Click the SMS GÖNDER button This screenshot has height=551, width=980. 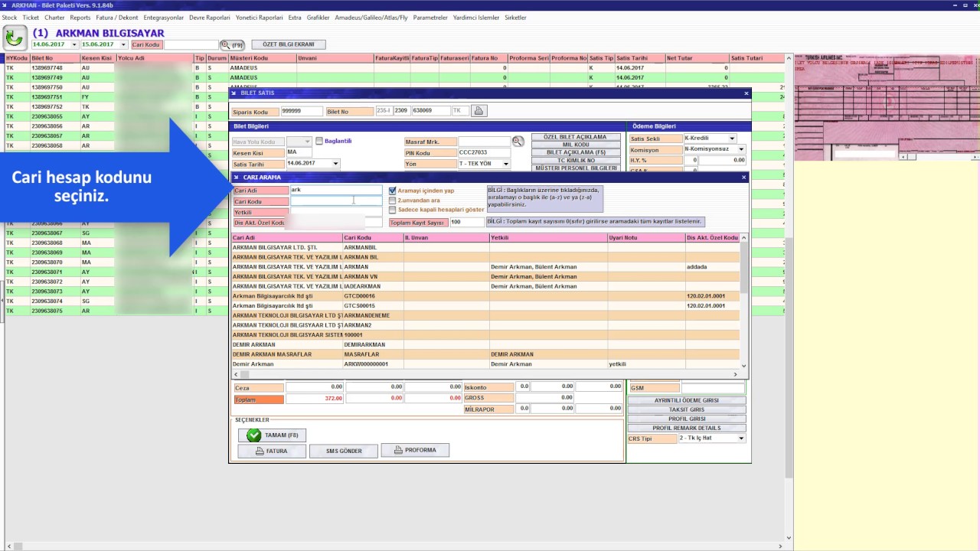pos(344,451)
